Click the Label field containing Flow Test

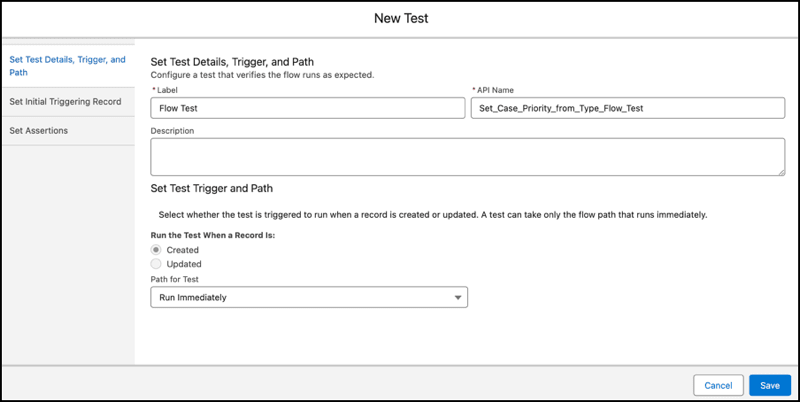(308, 108)
